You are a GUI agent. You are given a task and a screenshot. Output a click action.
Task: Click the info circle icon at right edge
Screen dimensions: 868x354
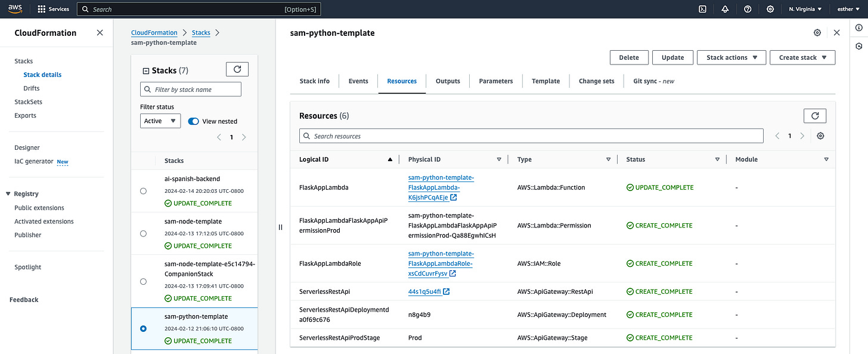(x=859, y=28)
